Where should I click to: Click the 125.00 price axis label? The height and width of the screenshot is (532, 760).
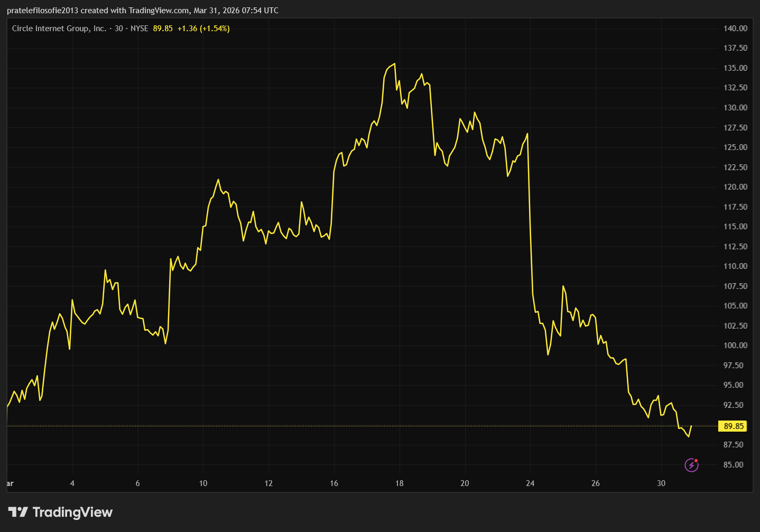[x=736, y=147]
